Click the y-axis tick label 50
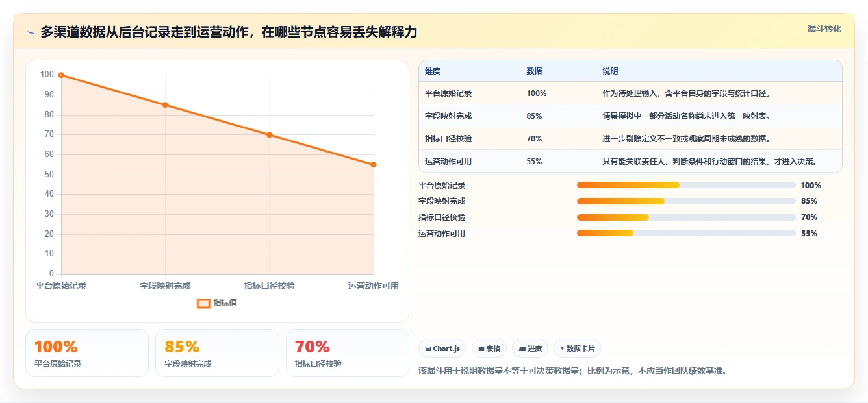This screenshot has height=403, width=868. coord(49,175)
